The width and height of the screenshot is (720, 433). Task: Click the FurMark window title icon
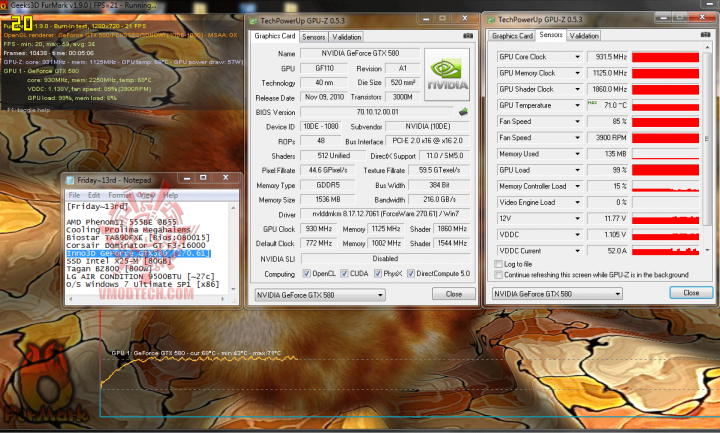coord(4,6)
